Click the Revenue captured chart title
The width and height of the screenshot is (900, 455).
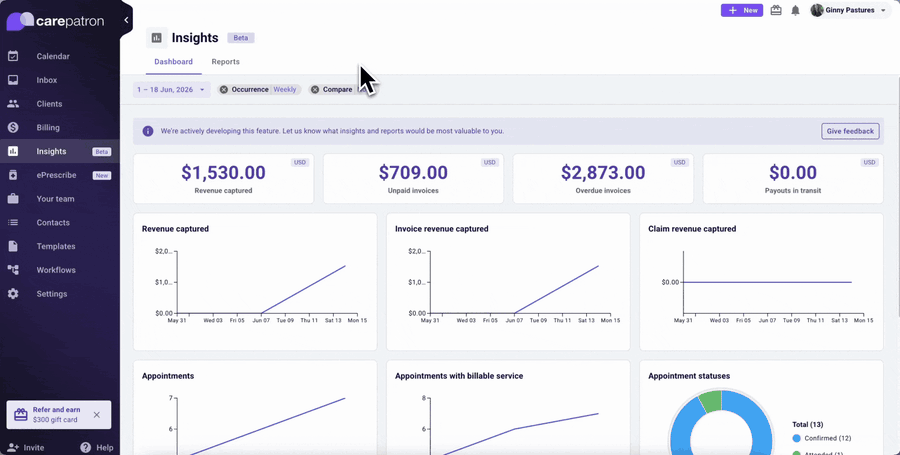pyautogui.click(x=175, y=228)
